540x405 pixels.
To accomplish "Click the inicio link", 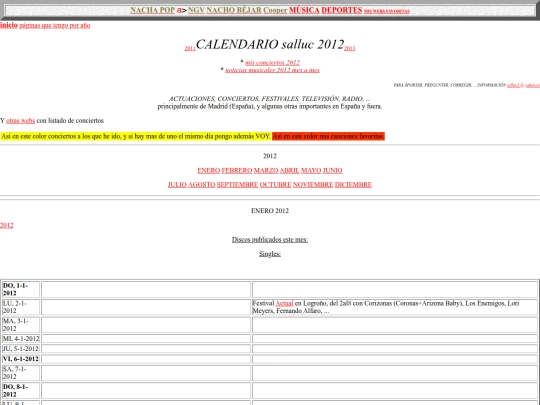I will click(x=9, y=25).
